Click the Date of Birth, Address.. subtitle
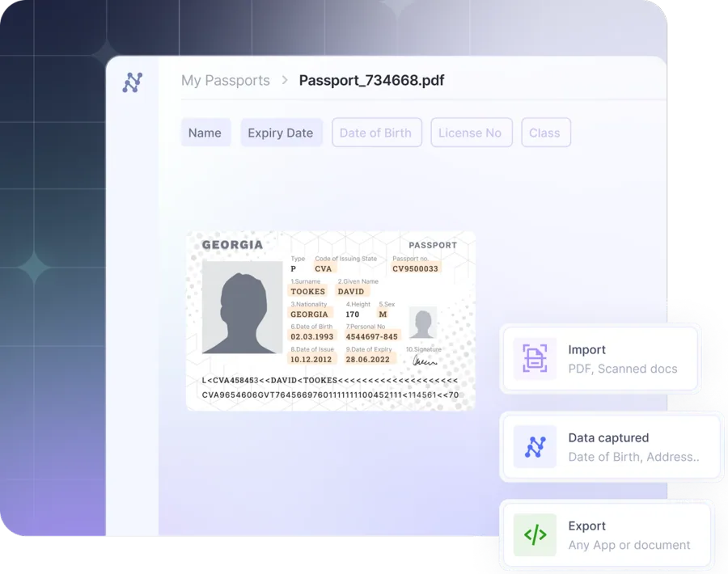 pos(633,457)
